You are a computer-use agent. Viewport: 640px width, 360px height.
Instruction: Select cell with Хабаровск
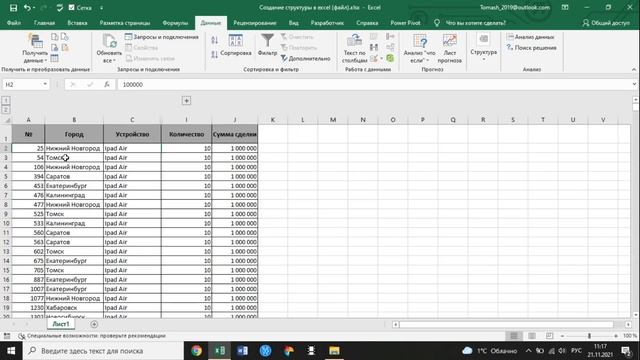(x=74, y=307)
